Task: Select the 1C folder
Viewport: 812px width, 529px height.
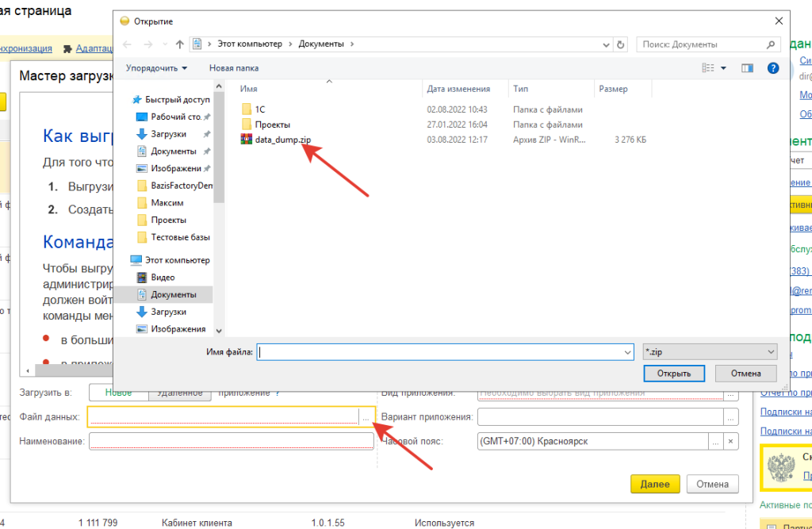Action: (x=253, y=109)
